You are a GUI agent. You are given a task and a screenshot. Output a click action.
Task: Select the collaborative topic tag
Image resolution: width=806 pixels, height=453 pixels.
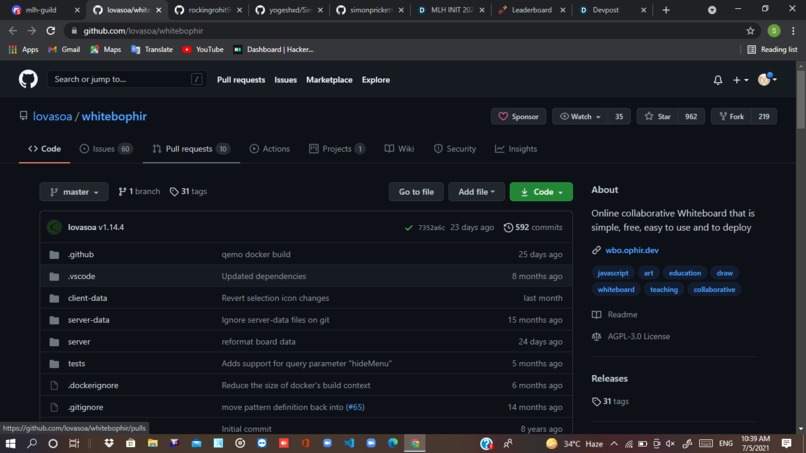coord(714,289)
